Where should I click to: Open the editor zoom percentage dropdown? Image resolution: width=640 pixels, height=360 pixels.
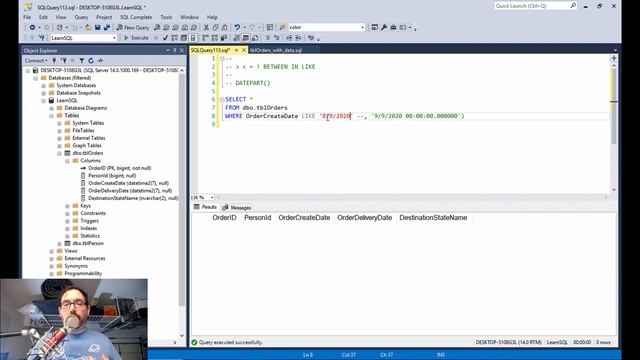(212, 198)
